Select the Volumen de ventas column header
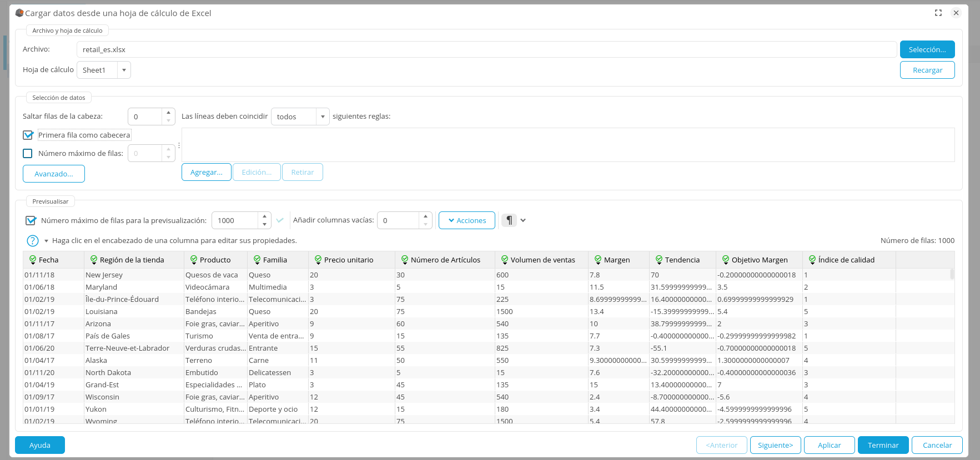 point(542,260)
